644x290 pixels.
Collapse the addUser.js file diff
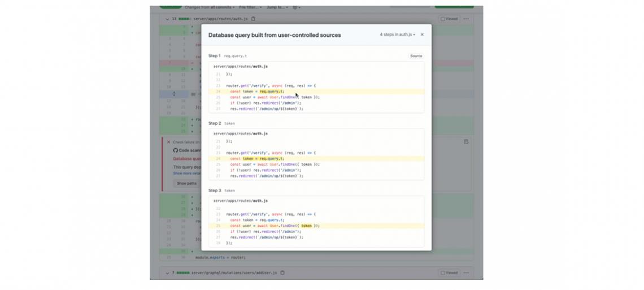coord(167,272)
